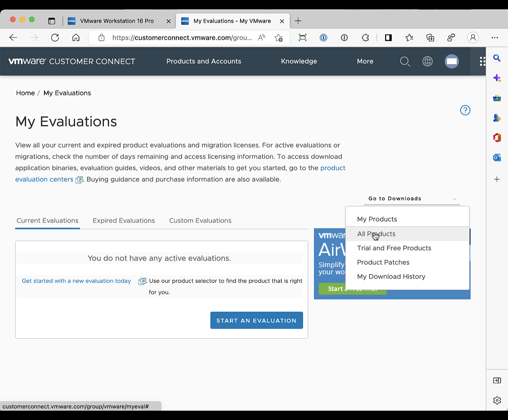
Task: Open Edge sidebar settings gear
Action: 497,400
